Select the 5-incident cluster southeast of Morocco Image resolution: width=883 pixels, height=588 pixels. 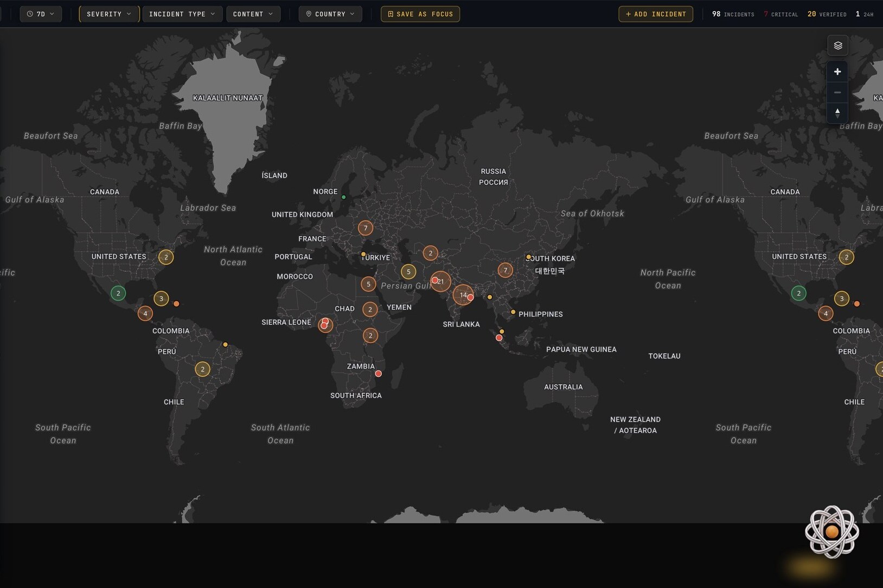368,284
